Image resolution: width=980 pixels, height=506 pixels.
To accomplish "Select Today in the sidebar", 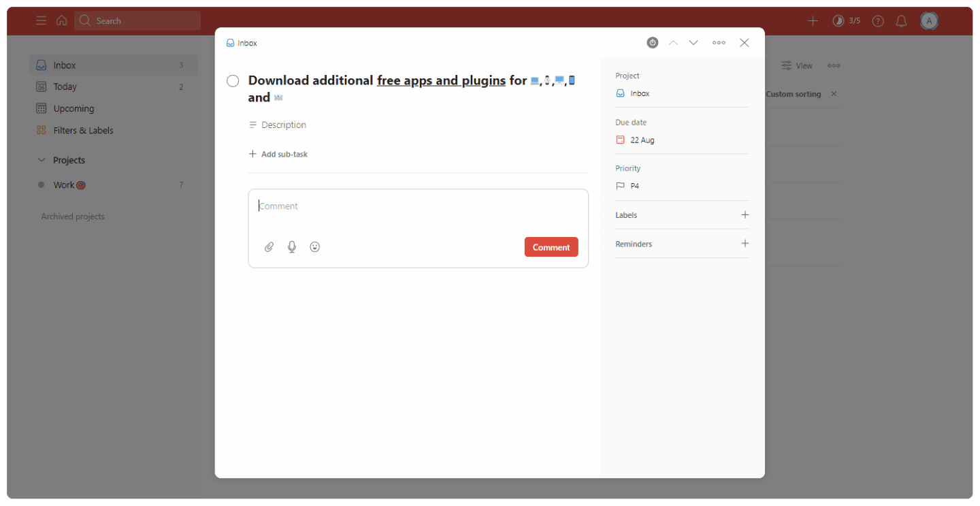I will point(113,86).
